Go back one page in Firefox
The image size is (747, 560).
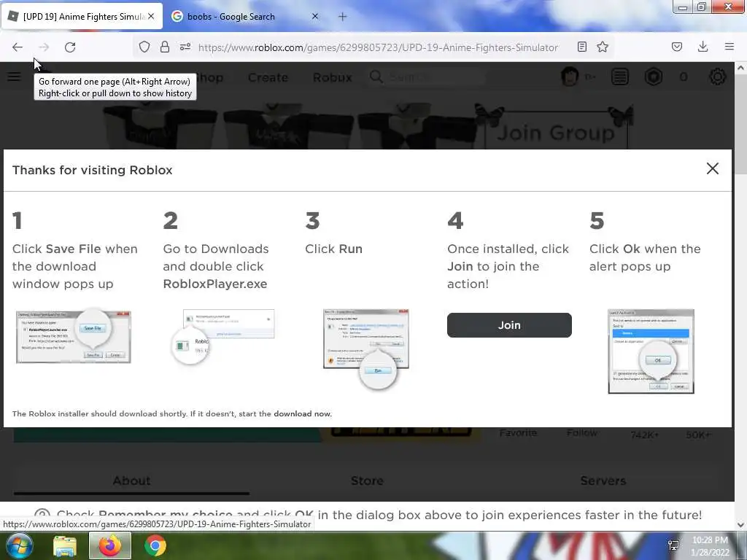pyautogui.click(x=18, y=47)
